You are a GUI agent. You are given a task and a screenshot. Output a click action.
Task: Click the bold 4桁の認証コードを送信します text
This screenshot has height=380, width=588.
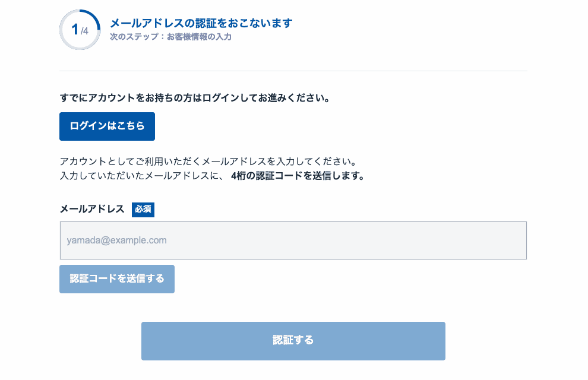297,176
